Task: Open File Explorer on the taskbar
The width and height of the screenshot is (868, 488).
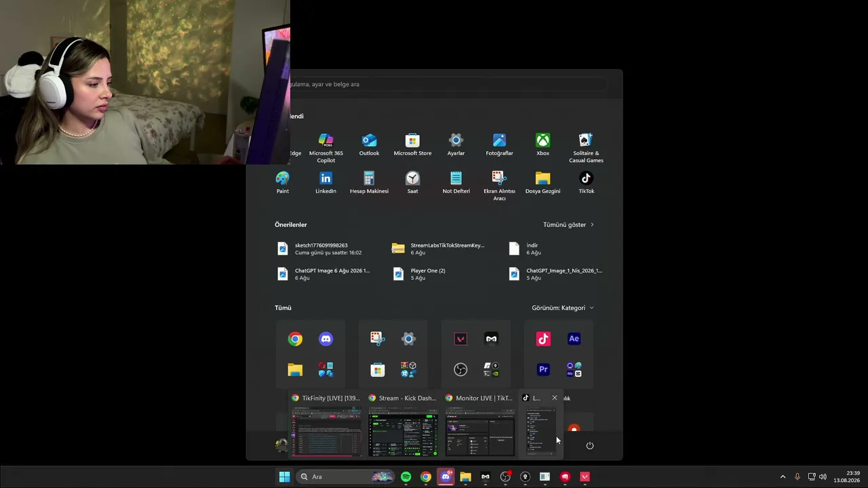Action: [465, 477]
